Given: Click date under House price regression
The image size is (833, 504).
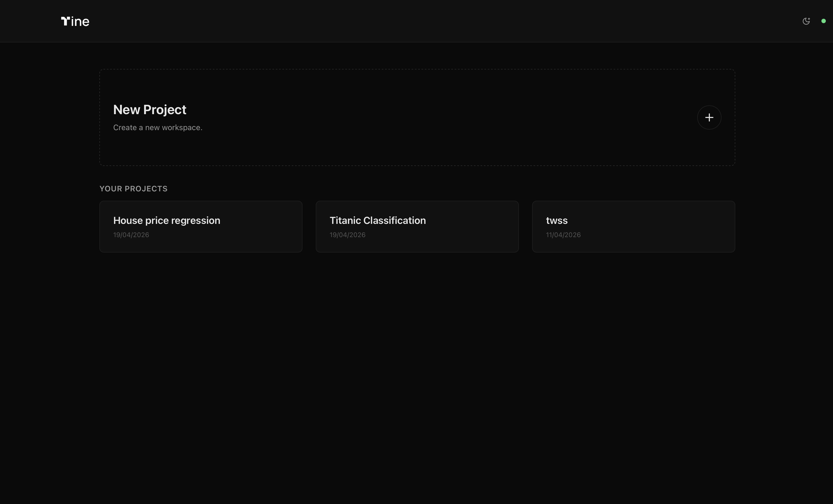Looking at the screenshot, I should [x=131, y=235].
